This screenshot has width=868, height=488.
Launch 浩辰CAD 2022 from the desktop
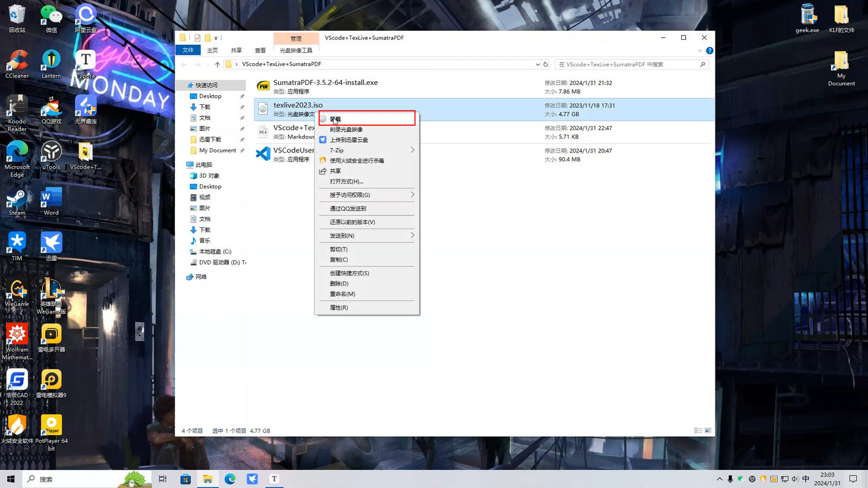17,387
